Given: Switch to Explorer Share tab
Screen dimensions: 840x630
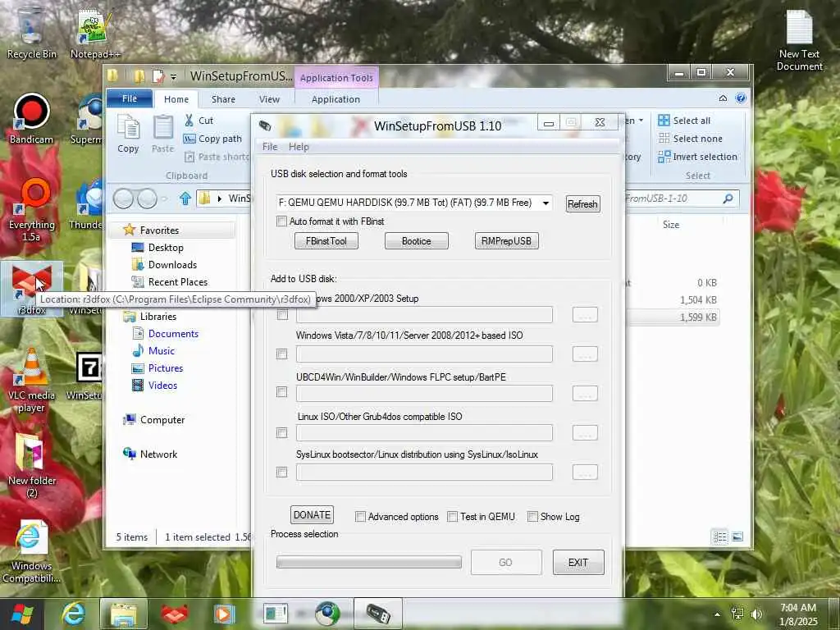Looking at the screenshot, I should tap(223, 99).
